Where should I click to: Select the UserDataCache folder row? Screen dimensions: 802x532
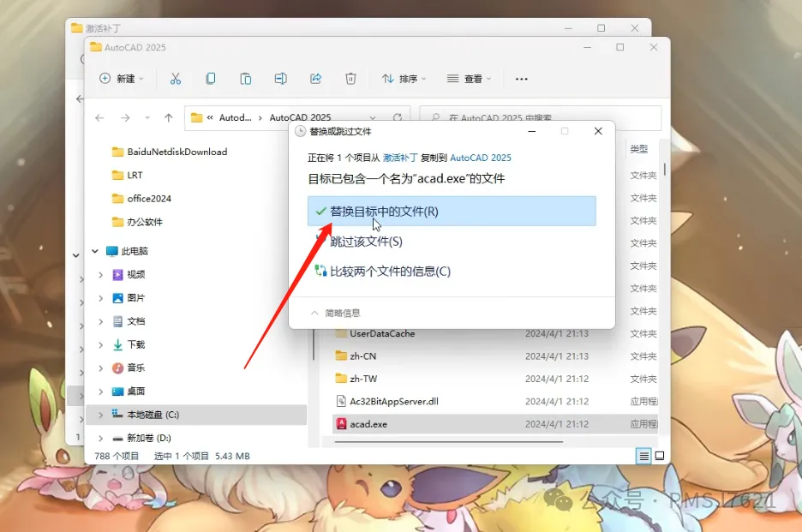(x=495, y=333)
